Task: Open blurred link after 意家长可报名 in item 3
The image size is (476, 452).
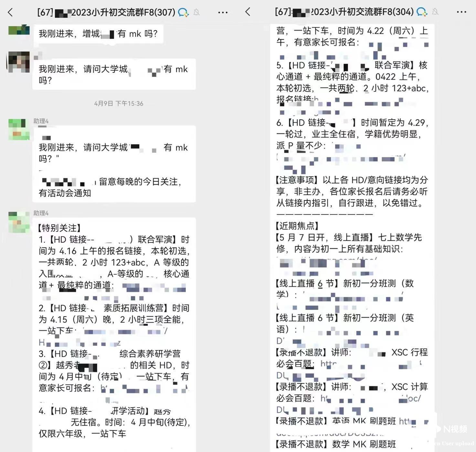Action: pyautogui.click(x=145, y=388)
